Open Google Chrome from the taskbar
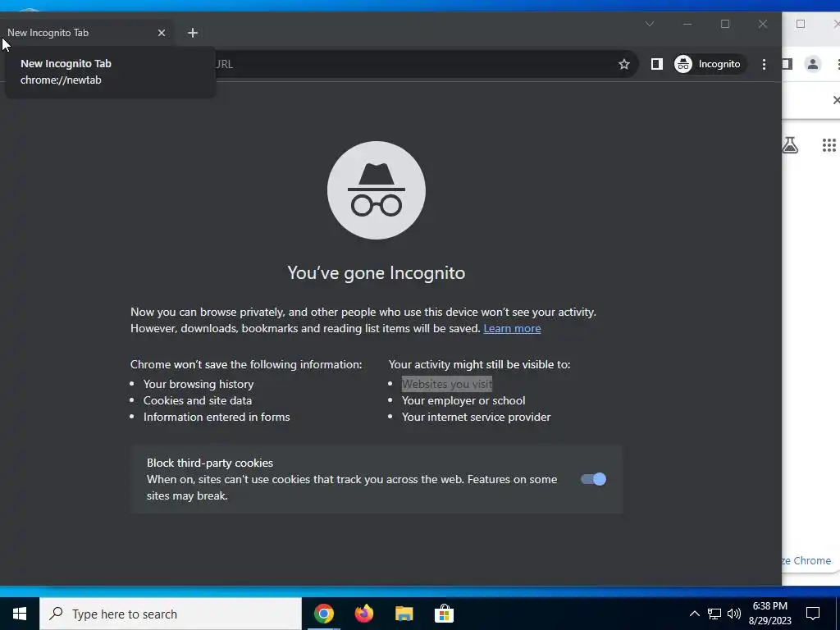The height and width of the screenshot is (630, 840). (323, 614)
